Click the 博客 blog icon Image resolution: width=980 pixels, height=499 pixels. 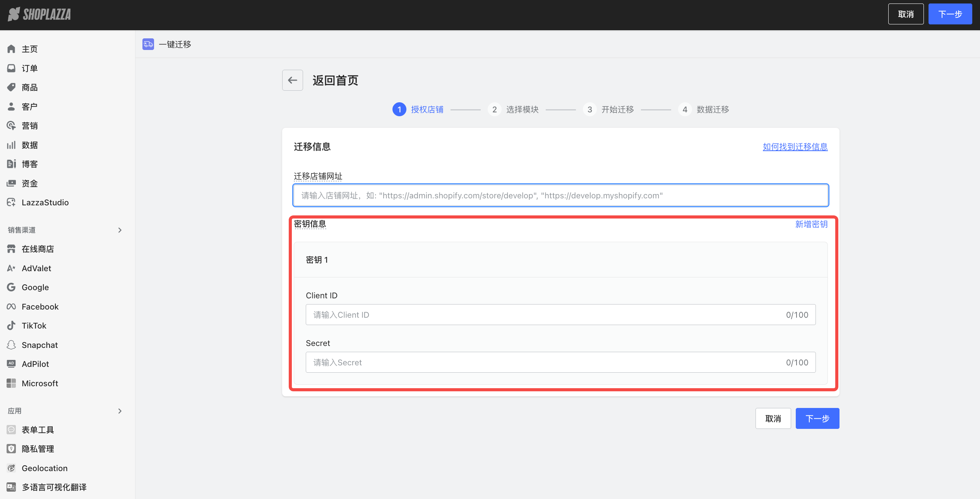point(11,164)
